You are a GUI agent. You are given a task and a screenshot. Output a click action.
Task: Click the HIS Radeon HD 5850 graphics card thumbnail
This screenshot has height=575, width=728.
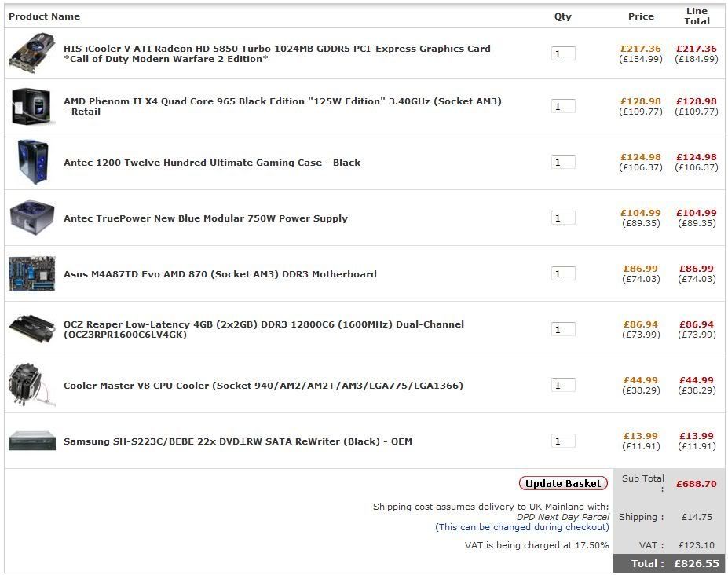pos(32,53)
